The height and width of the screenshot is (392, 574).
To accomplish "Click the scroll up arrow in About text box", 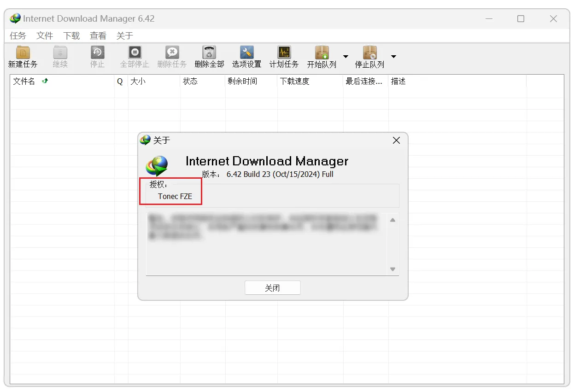I will tap(392, 220).
